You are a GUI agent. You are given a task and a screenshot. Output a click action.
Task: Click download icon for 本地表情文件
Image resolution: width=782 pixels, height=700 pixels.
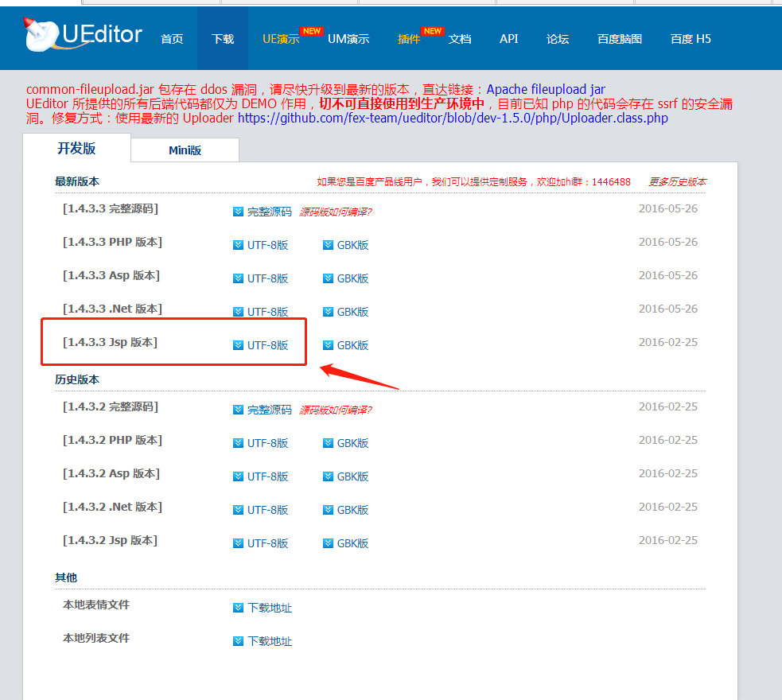coord(238,607)
